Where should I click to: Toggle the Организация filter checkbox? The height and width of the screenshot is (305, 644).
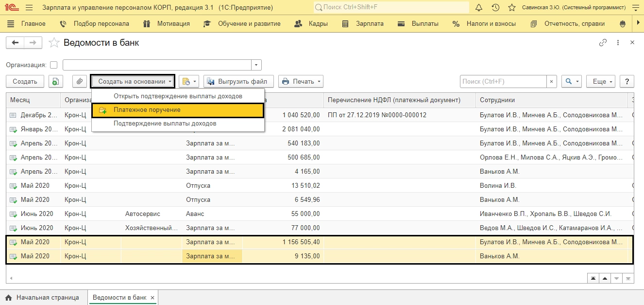[53, 65]
